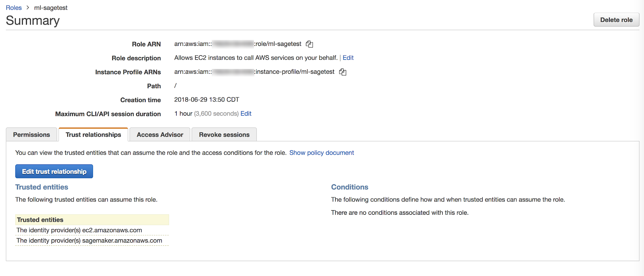The width and height of the screenshot is (644, 276).
Task: Switch to the Permissions tab
Action: tap(31, 135)
